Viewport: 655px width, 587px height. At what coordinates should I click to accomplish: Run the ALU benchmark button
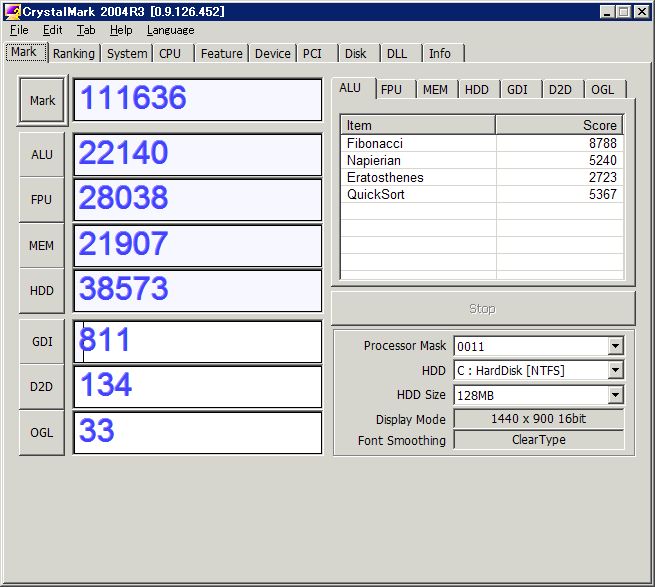42,155
